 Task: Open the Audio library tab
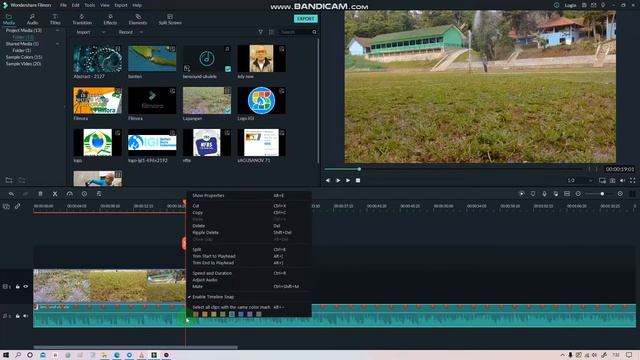(x=32, y=19)
